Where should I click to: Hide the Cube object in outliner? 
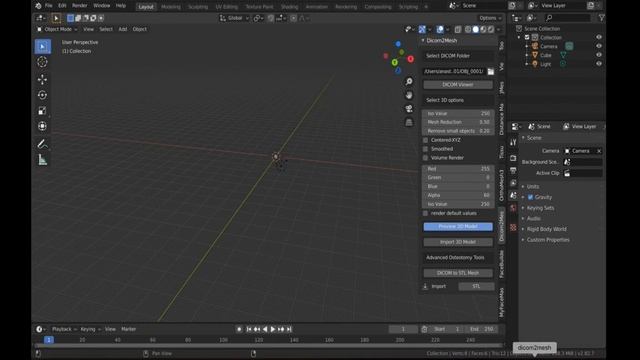[x=599, y=55]
